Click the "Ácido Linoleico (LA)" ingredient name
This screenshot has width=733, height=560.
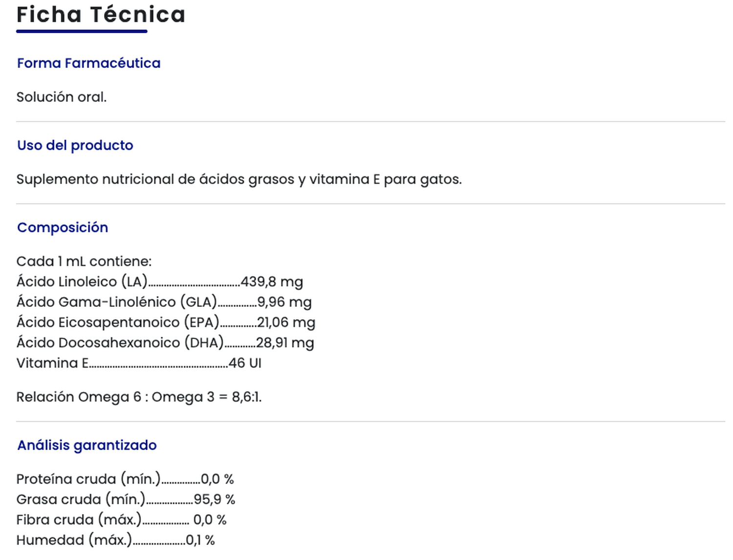(82, 282)
